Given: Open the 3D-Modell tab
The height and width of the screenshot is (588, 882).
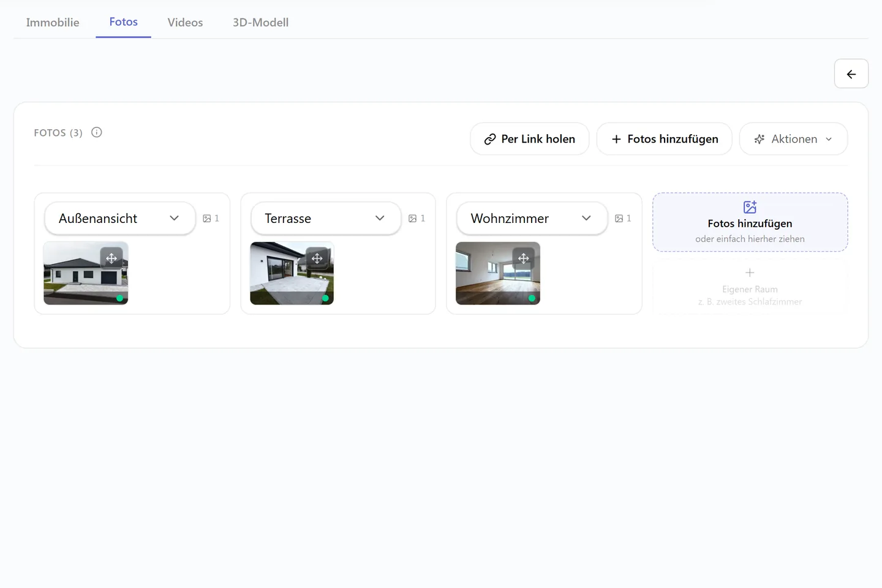Looking at the screenshot, I should pyautogui.click(x=260, y=22).
